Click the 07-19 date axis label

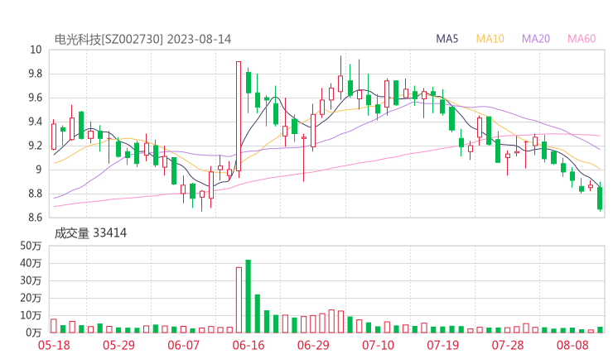point(442,345)
